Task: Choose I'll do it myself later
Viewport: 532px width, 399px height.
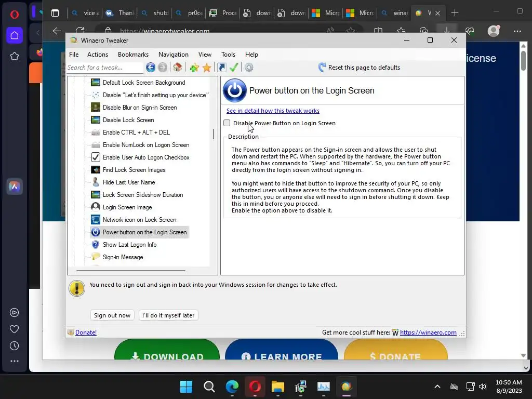Action: pos(168,315)
